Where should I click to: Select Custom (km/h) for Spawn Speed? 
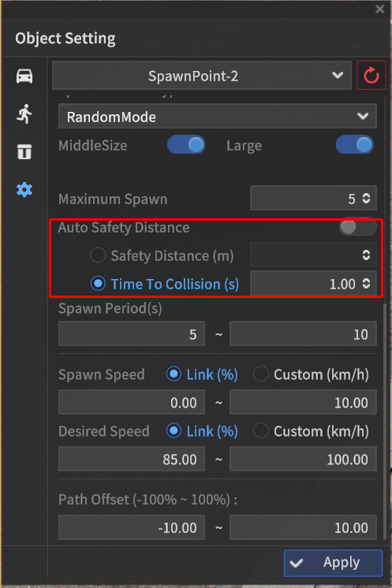point(261,374)
